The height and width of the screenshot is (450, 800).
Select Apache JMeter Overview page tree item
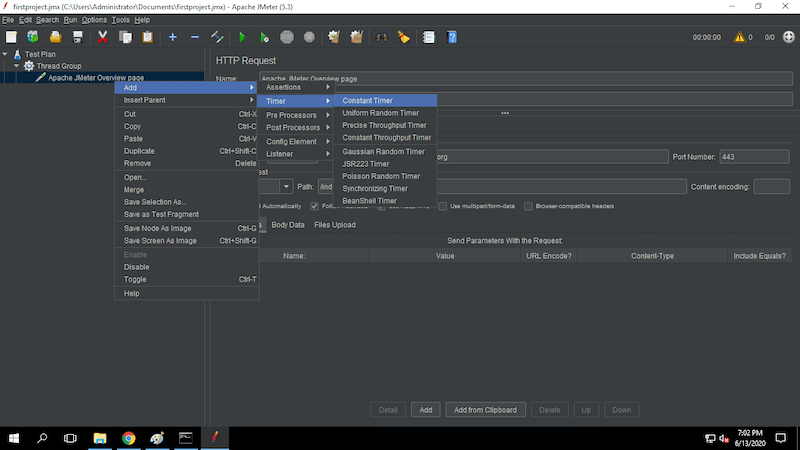(x=96, y=78)
